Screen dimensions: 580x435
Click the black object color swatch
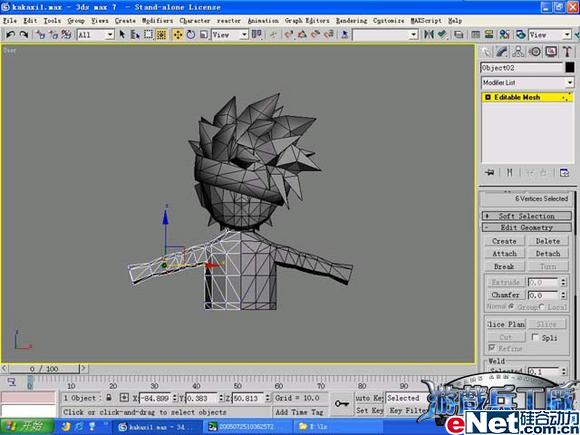[x=570, y=67]
